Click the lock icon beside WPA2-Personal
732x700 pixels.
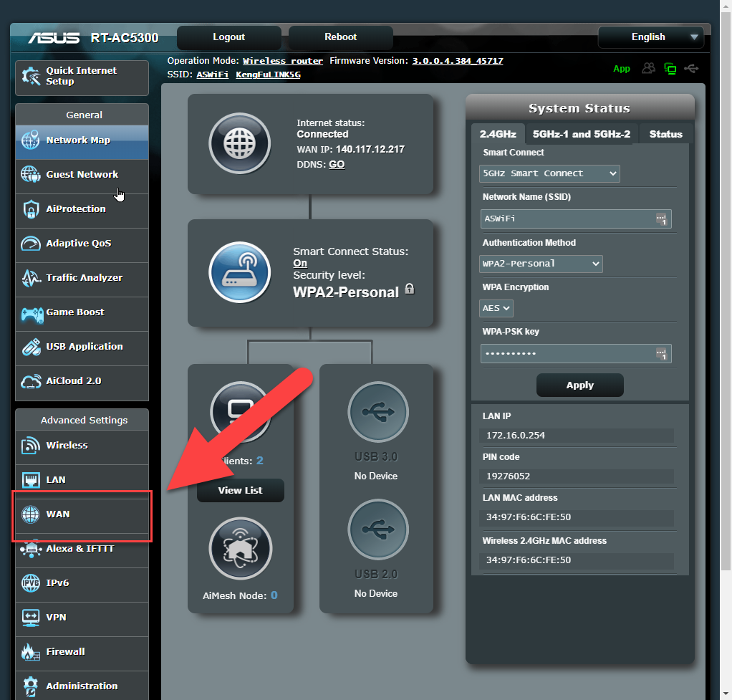coord(410,289)
